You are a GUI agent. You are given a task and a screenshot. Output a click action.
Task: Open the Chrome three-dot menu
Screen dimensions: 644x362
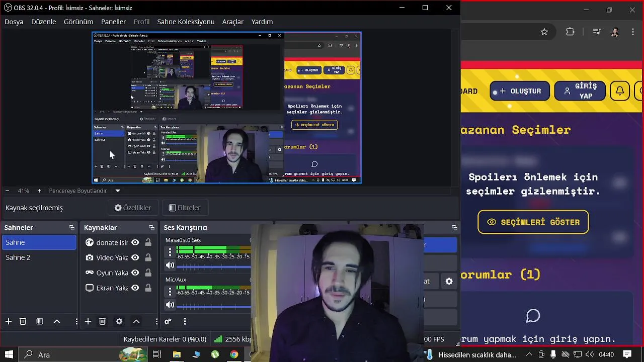[632, 32]
